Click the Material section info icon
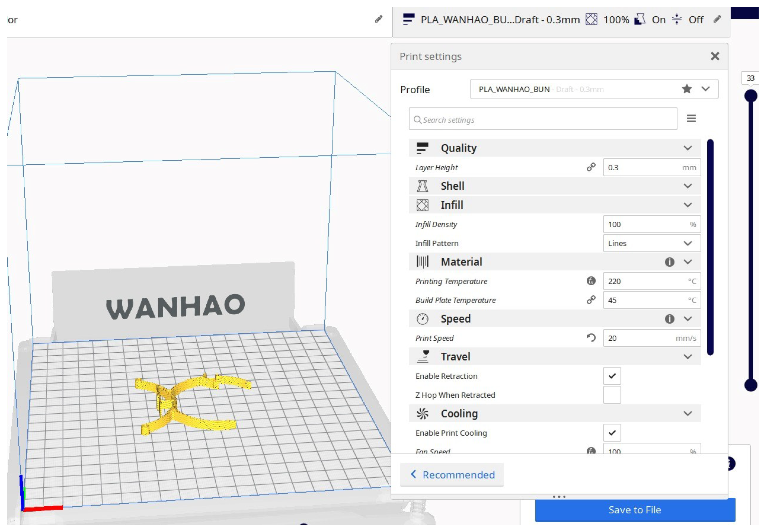Image resolution: width=767 pixels, height=532 pixels. point(669,262)
